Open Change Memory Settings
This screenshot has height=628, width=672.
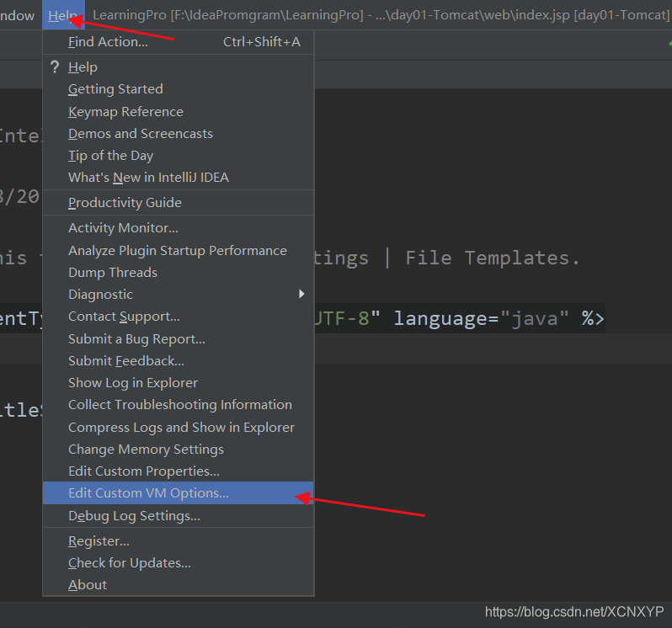pos(178,450)
